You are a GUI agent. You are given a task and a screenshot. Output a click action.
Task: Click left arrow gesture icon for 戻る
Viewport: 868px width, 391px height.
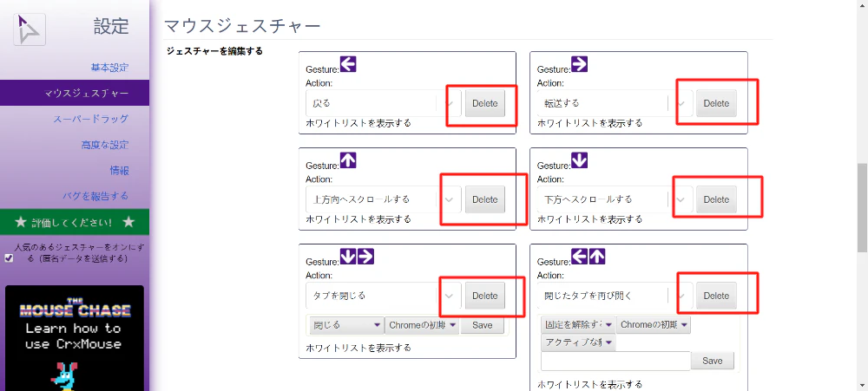[348, 65]
